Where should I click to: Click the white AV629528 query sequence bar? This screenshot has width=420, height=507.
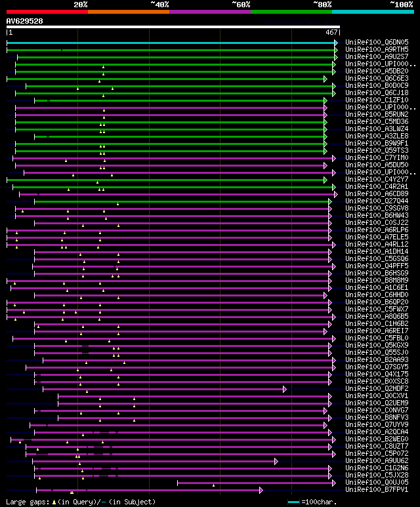(x=173, y=27)
